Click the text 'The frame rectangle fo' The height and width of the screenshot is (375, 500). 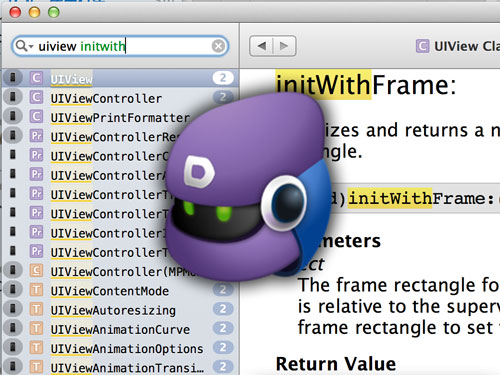399,285
